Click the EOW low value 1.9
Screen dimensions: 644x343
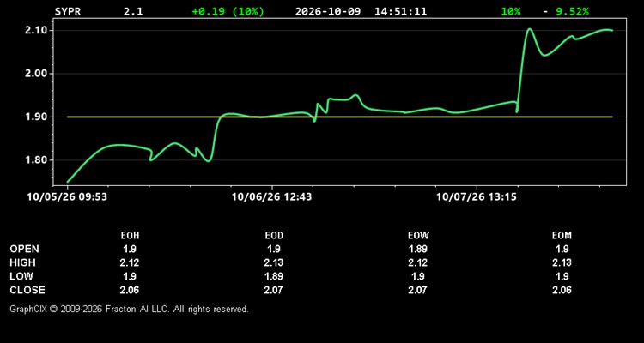418,276
